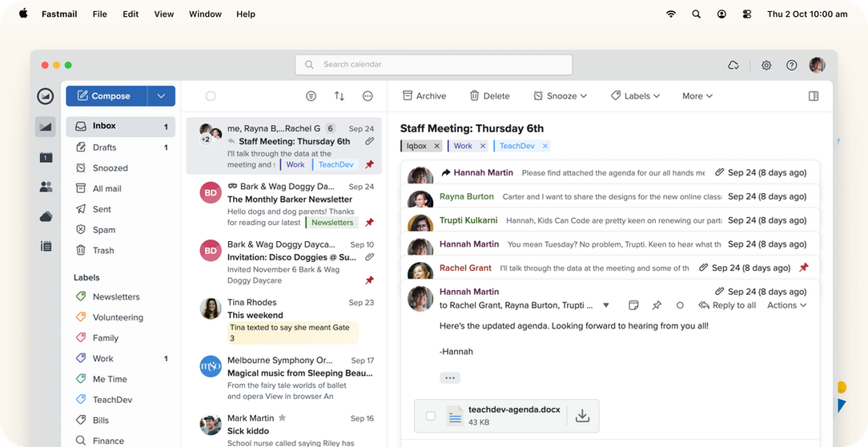This screenshot has height=447, width=868.
Task: Click the Archive button
Action: pos(424,96)
